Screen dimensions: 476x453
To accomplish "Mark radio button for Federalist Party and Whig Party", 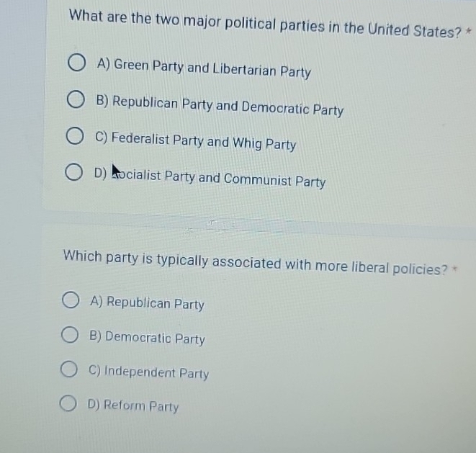I will pyautogui.click(x=75, y=135).
